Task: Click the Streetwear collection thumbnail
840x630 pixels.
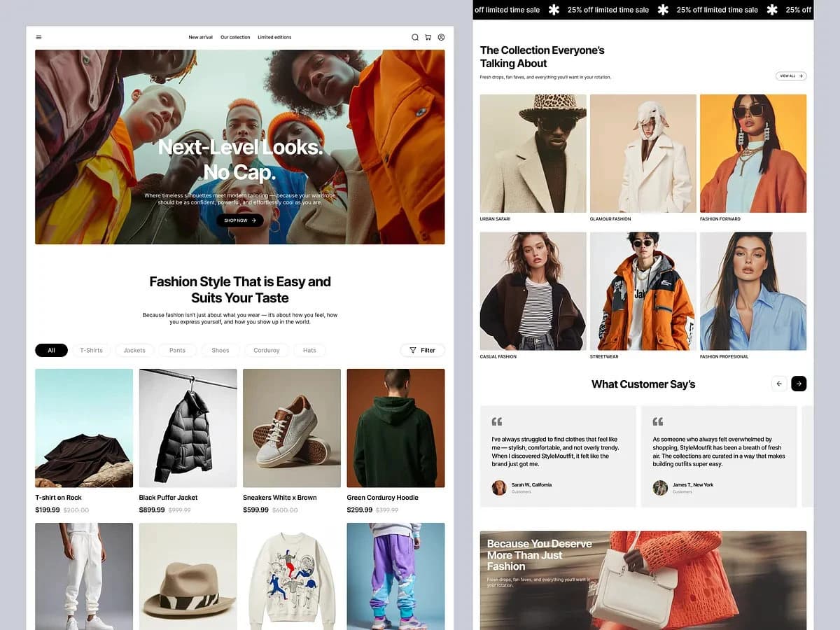Action: point(643,290)
